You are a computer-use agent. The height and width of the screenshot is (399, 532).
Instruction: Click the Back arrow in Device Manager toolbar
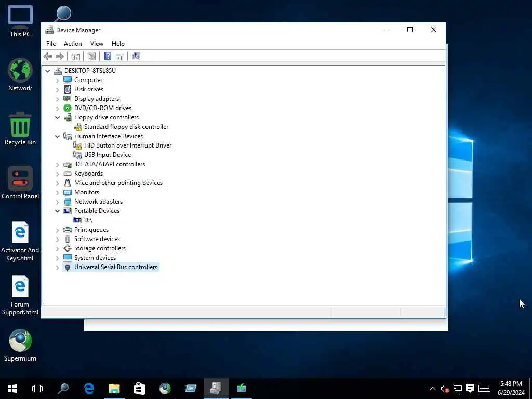click(48, 56)
